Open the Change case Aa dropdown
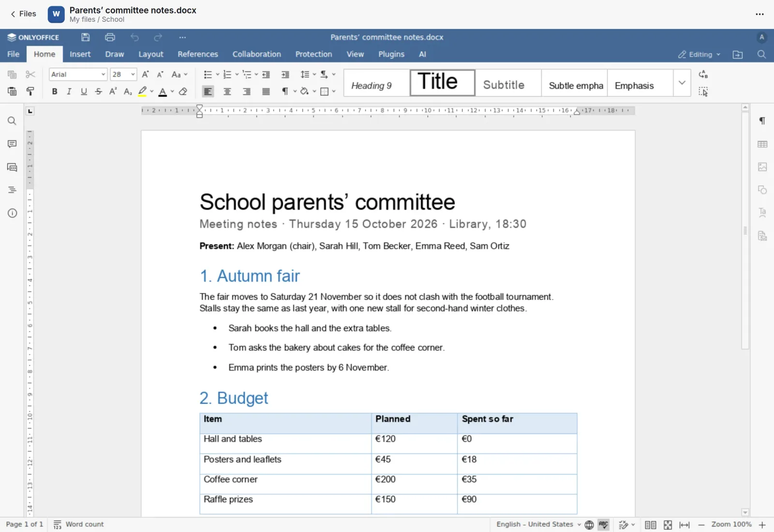This screenshot has height=532, width=774. click(x=179, y=74)
